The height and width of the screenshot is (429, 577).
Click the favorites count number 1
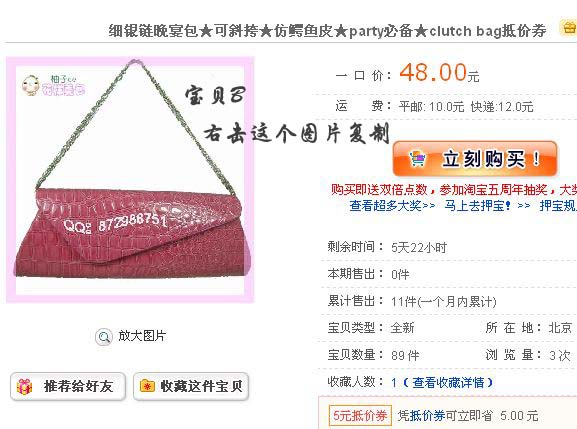click(x=394, y=383)
